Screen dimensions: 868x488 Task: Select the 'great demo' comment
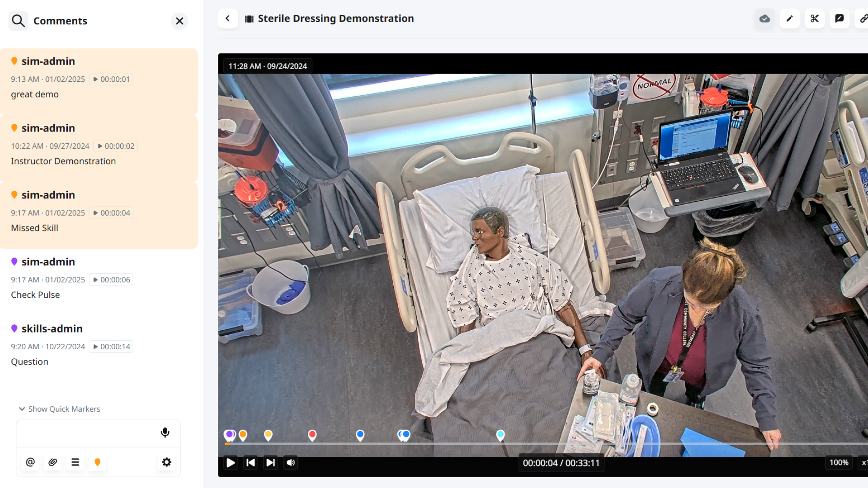click(x=99, y=81)
